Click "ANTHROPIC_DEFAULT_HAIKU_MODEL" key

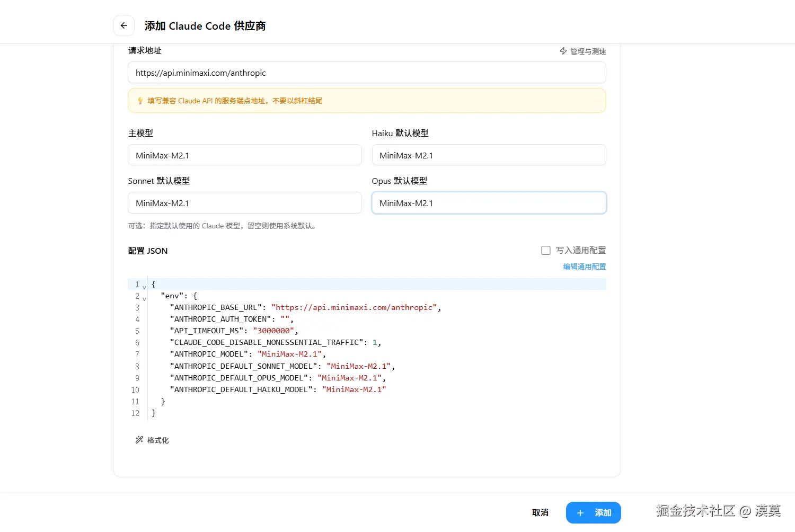click(242, 389)
